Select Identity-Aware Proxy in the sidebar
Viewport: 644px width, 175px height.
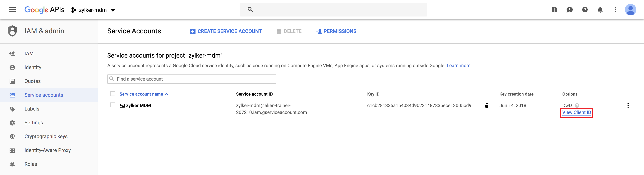[x=48, y=150]
